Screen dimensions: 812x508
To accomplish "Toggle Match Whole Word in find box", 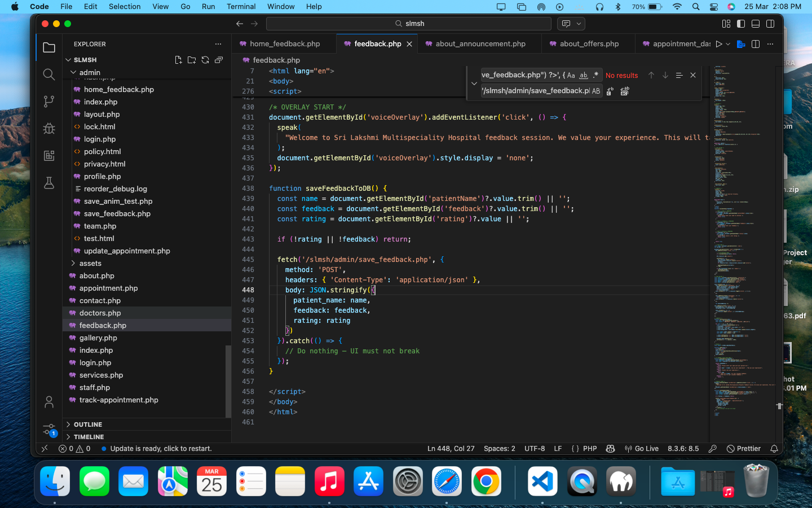I will 584,75.
